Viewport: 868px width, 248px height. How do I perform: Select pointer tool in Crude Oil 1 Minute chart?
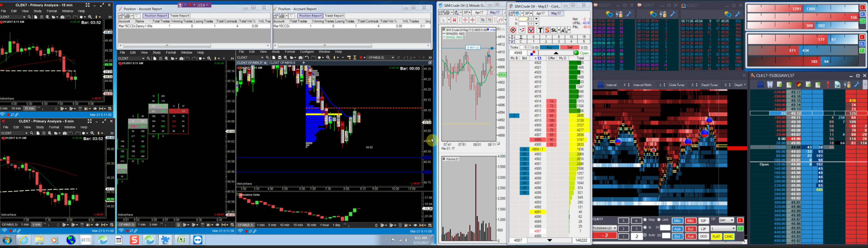(x=443, y=20)
